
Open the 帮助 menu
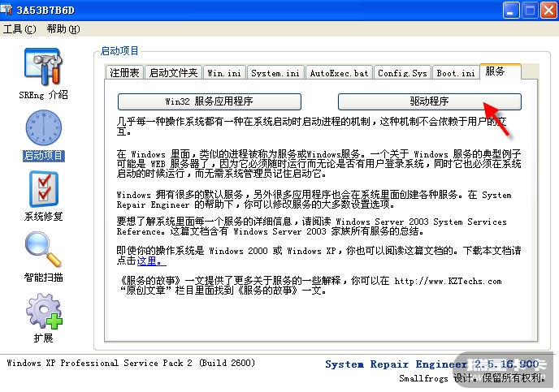(63, 29)
